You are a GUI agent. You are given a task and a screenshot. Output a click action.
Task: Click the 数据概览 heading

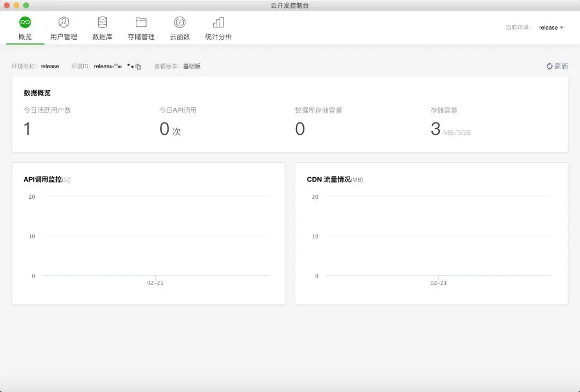point(37,93)
